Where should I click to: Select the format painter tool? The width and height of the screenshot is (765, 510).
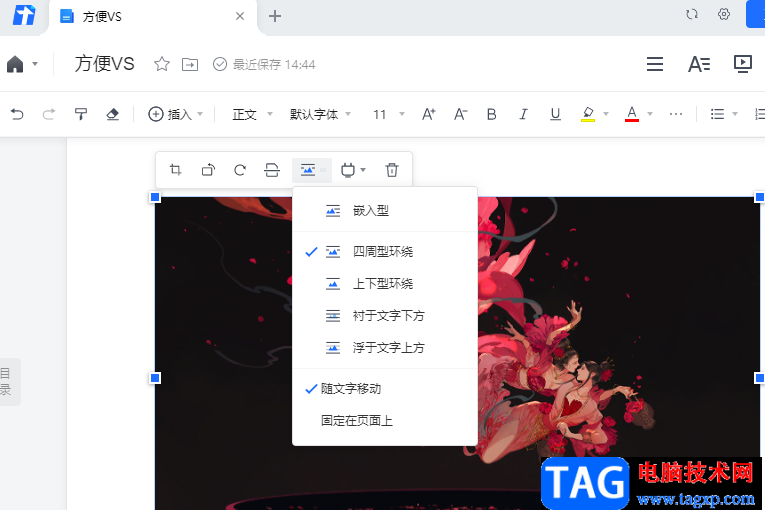[x=81, y=114]
